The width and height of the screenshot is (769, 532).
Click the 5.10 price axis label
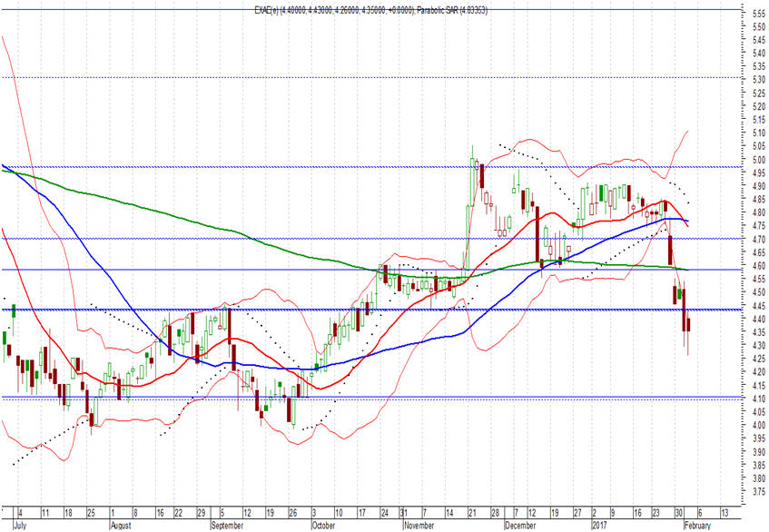click(759, 133)
